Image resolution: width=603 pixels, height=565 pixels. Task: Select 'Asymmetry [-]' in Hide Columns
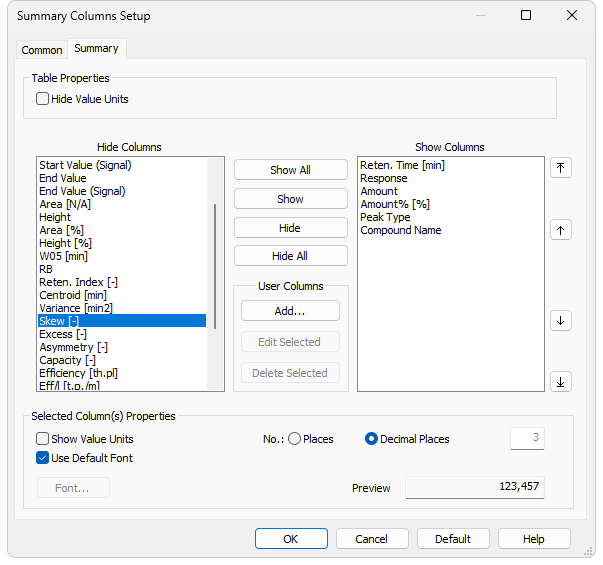(122, 347)
